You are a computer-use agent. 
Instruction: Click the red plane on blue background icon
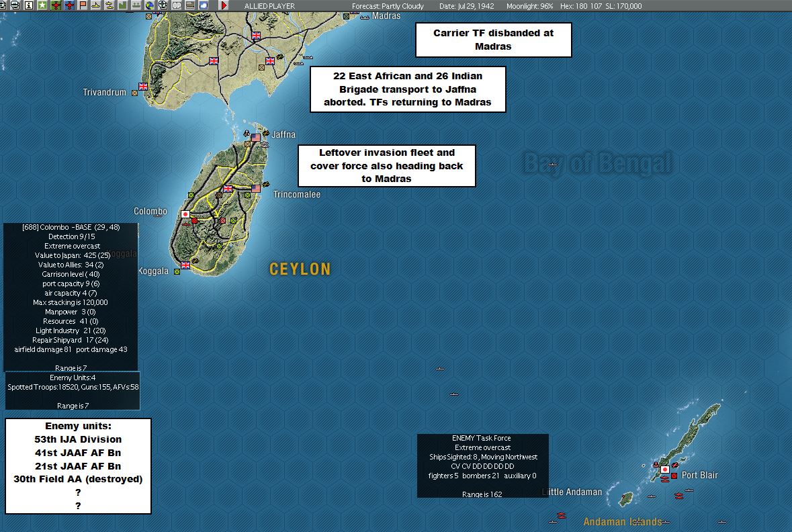(69, 5)
